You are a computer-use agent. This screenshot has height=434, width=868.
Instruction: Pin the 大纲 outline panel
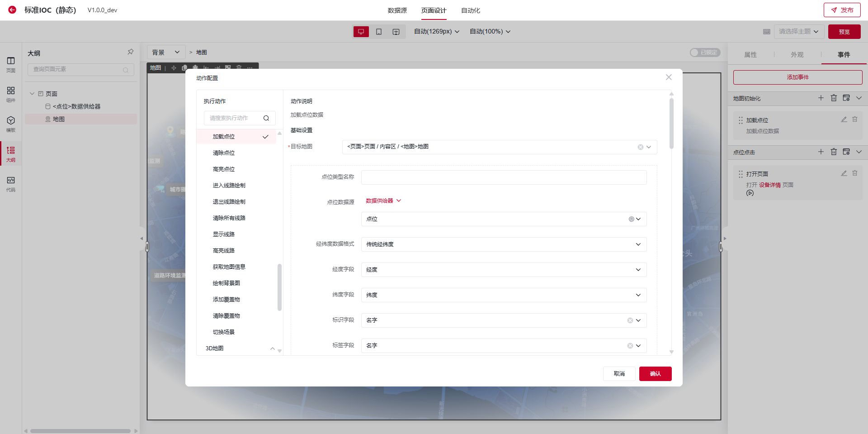click(x=131, y=52)
